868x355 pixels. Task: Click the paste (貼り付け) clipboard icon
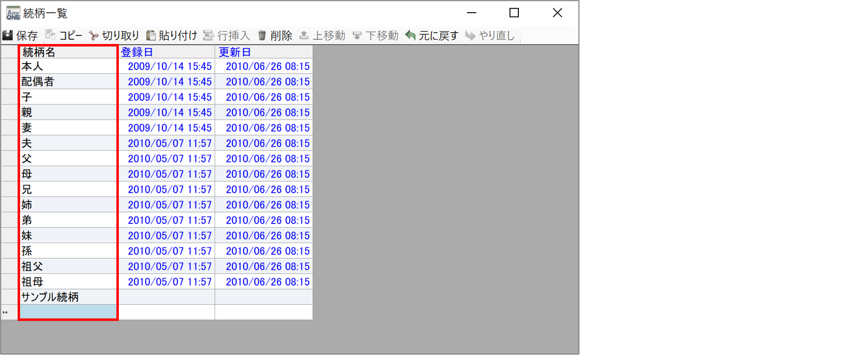pyautogui.click(x=151, y=35)
